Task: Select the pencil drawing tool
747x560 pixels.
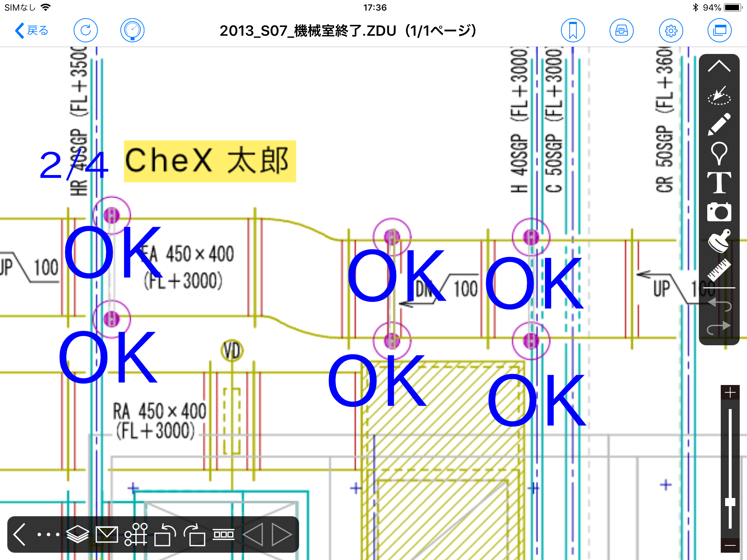Action: [x=719, y=124]
